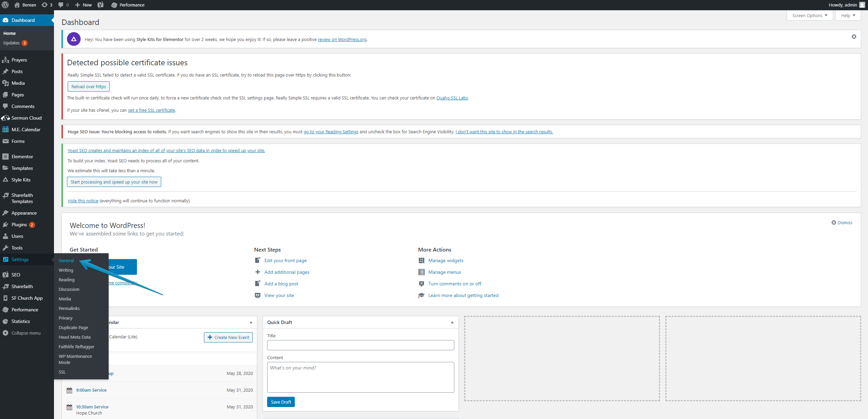Dismiss the Welcome to WordPress panel
868x419 pixels.
tap(842, 222)
